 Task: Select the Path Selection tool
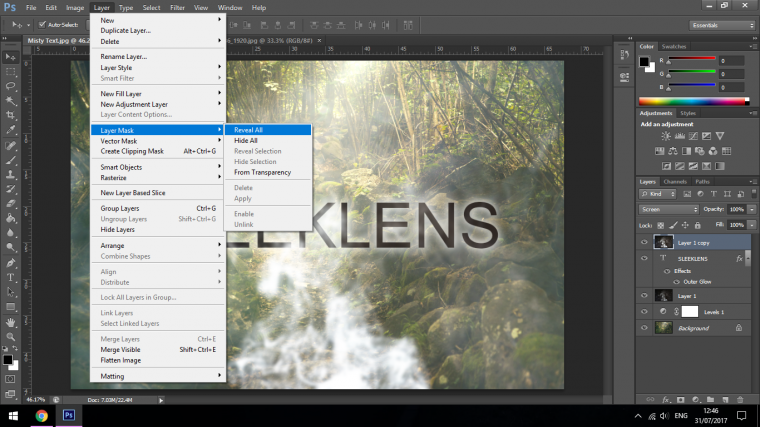click(10, 292)
